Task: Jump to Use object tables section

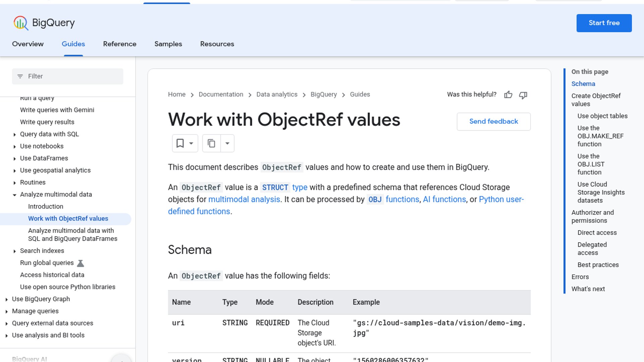Action: click(602, 116)
